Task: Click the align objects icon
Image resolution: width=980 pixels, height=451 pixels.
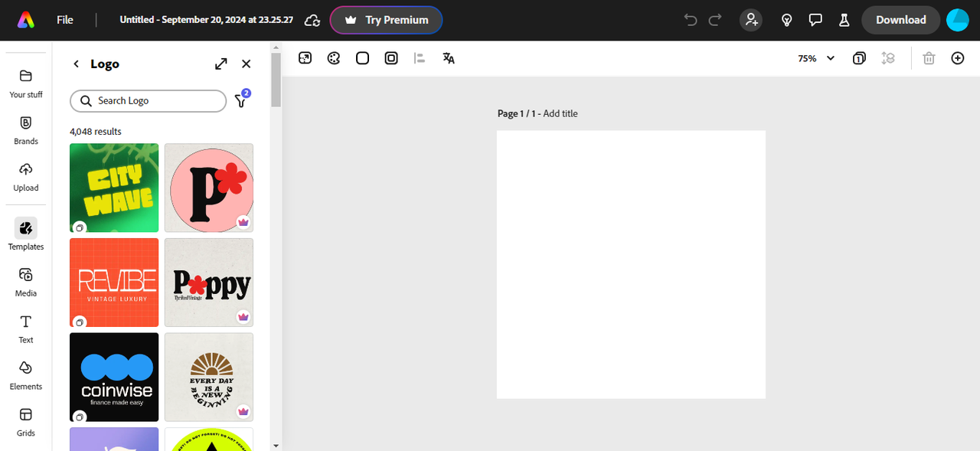Action: [420, 58]
